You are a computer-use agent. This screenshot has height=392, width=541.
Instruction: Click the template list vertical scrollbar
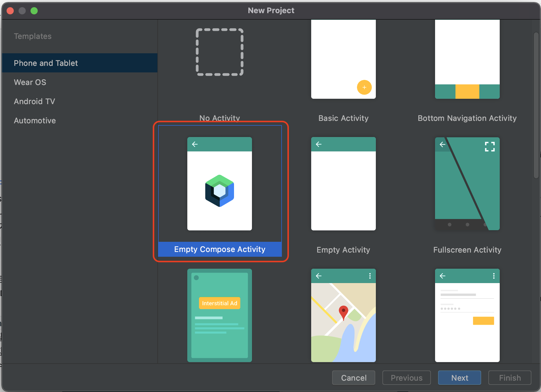pyautogui.click(x=536, y=105)
